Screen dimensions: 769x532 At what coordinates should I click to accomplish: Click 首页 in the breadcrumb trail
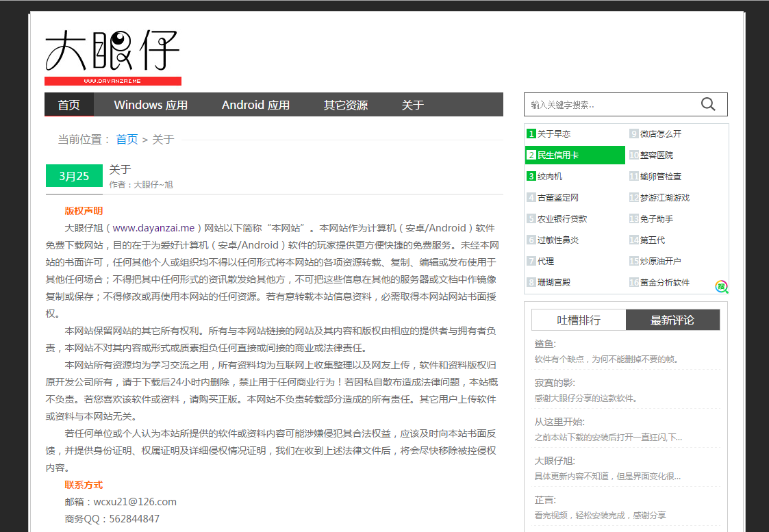(x=127, y=139)
